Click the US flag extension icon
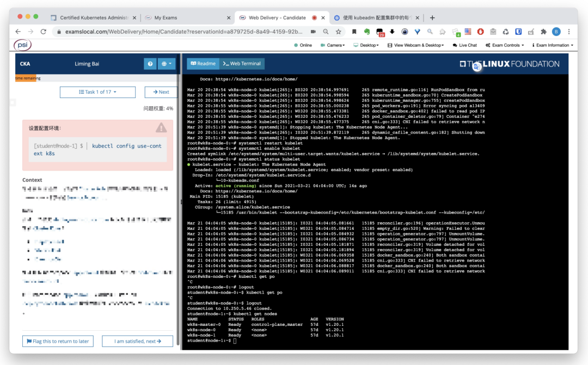The height and width of the screenshot is (365, 588). point(468,32)
